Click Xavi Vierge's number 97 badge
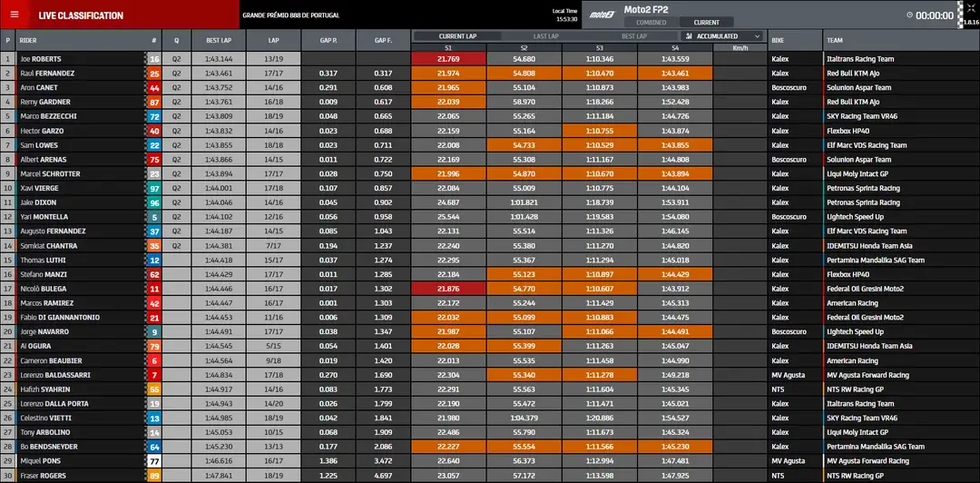The width and height of the screenshot is (980, 483). [153, 188]
